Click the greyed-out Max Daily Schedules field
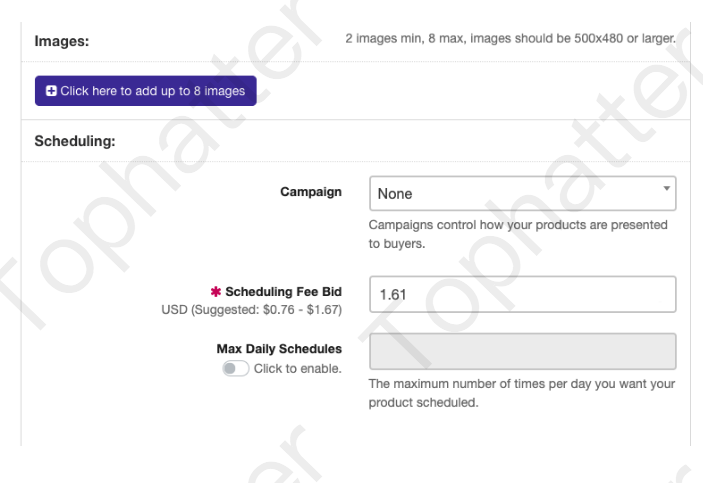The height and width of the screenshot is (483, 703). 522,352
